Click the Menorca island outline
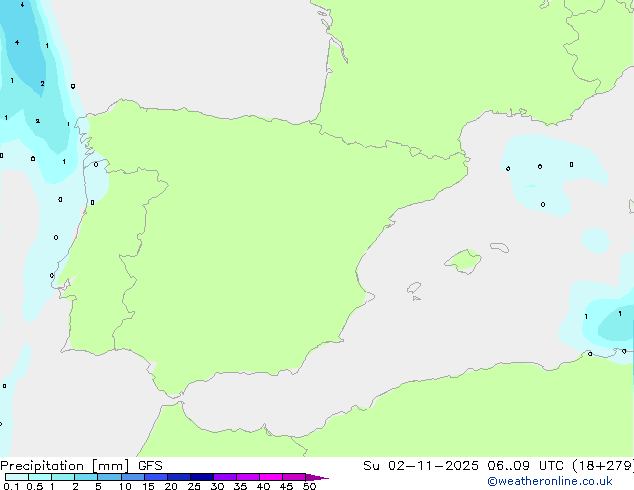 499,247
